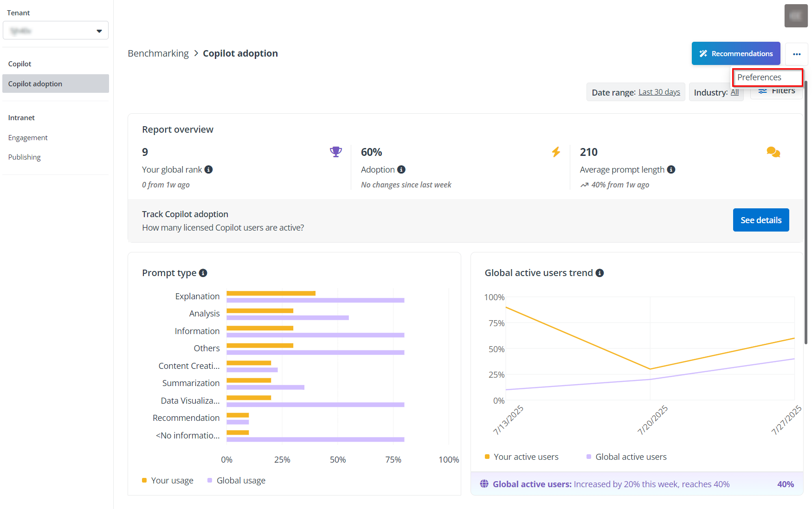Show info tooltip for Your global rank
812x509 pixels.
[209, 169]
